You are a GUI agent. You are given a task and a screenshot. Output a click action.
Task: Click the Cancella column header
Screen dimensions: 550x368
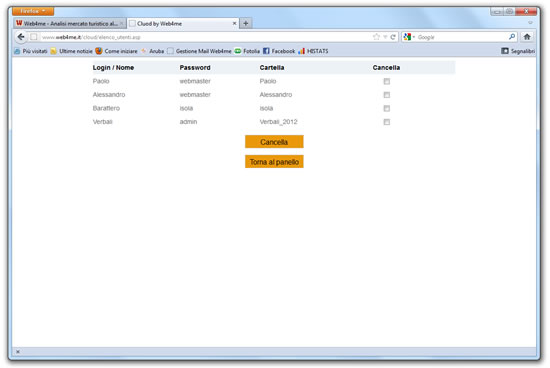point(386,67)
